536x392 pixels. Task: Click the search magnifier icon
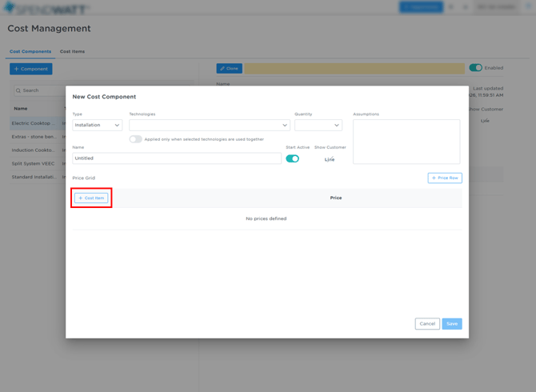point(18,90)
